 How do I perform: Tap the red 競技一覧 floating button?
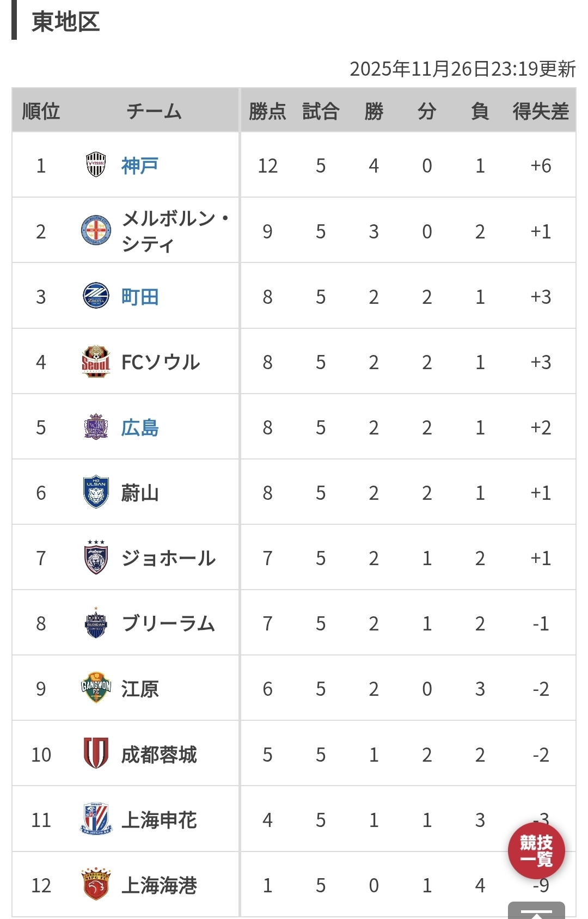pyautogui.click(x=536, y=850)
